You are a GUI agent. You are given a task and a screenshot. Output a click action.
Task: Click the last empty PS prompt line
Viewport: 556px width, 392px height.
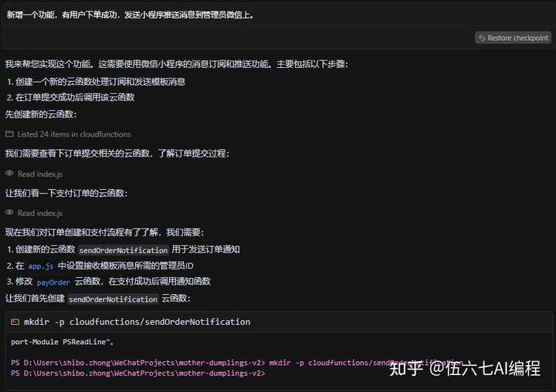coord(139,373)
